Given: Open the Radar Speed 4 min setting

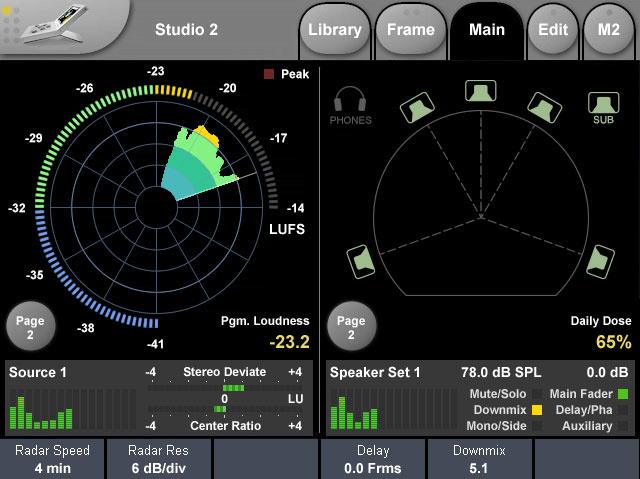Looking at the screenshot, I should pyautogui.click(x=53, y=459).
